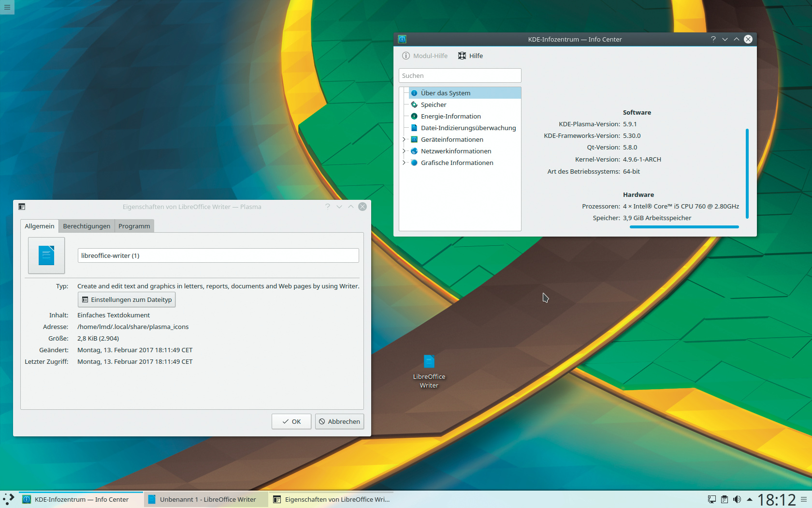Screen dimensions: 812x508
Task: Click the Hilfe lifebuoy toolbar icon
Action: tap(462, 56)
